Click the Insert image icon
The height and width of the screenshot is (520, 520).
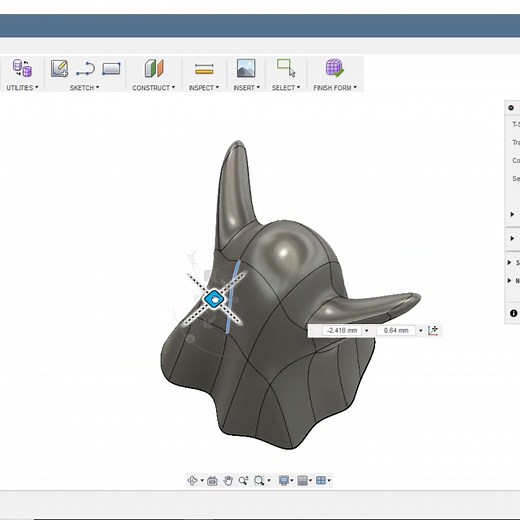(246, 68)
